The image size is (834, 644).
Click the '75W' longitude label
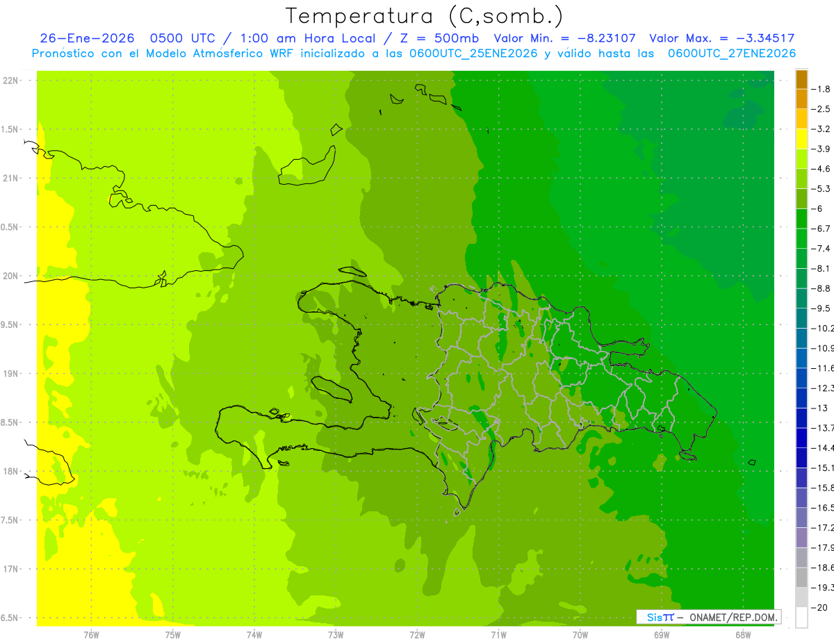pyautogui.click(x=173, y=634)
